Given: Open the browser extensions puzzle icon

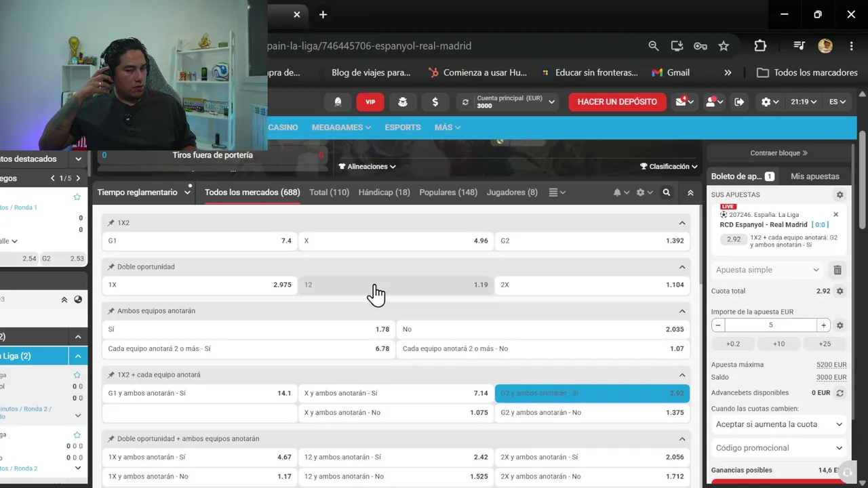Looking at the screenshot, I should [760, 46].
